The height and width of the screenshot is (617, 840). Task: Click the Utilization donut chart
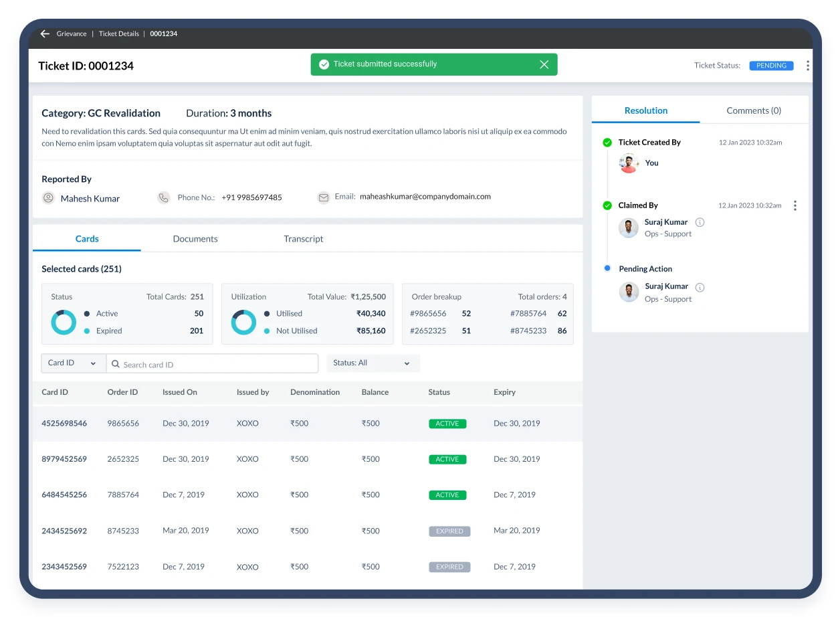pos(243,323)
